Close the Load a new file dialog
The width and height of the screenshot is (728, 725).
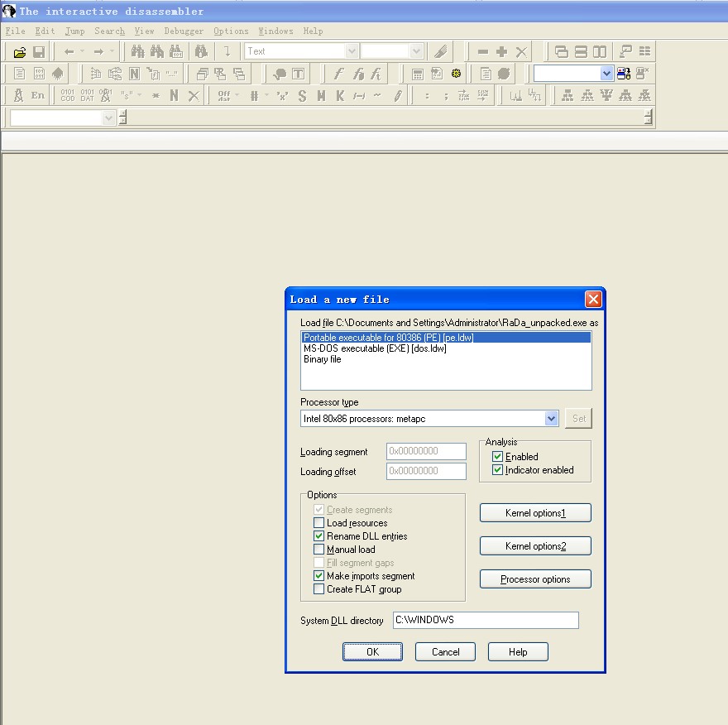pyautogui.click(x=593, y=299)
